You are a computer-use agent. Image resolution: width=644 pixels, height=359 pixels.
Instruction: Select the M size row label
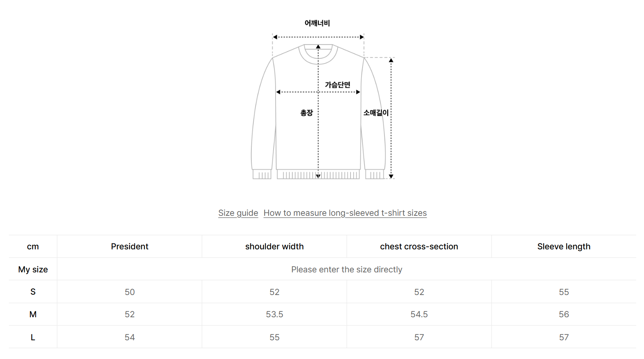tap(33, 315)
